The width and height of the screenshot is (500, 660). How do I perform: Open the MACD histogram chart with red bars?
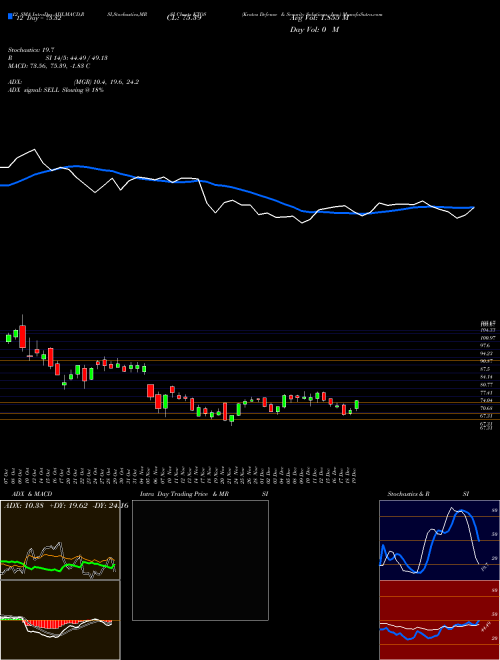[x=60, y=620]
